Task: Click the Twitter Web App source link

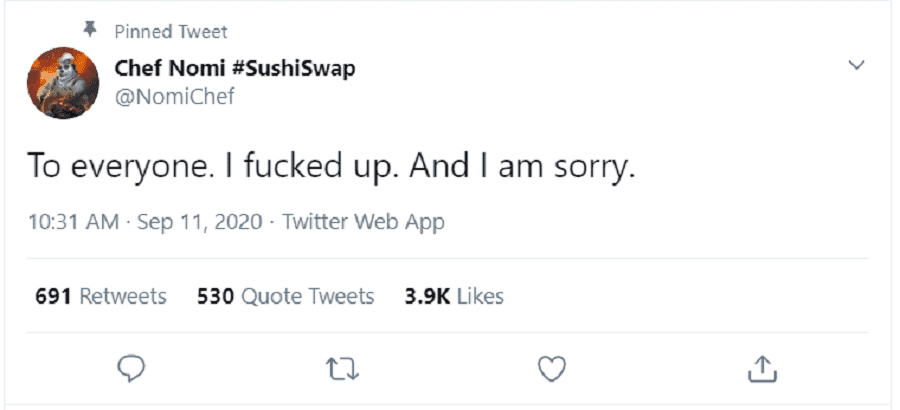Action: coord(363,222)
